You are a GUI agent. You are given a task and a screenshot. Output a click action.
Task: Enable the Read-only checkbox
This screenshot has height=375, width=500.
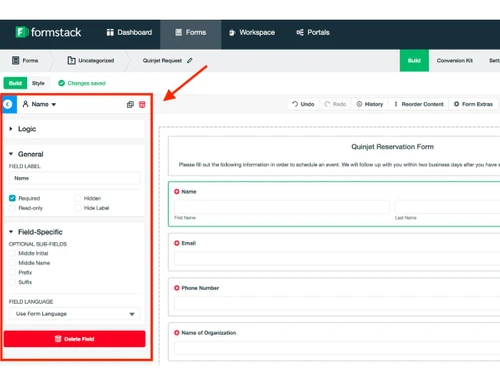(x=12, y=208)
